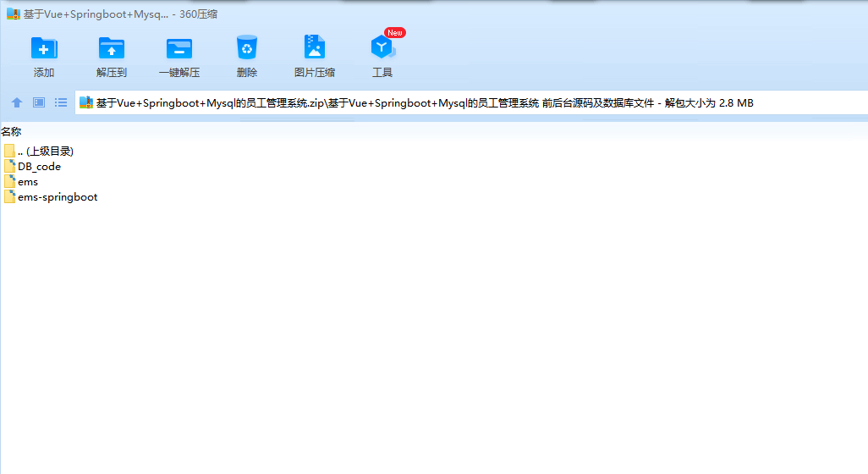
Task: Click the 添加 (Add) toolbar icon
Action: point(44,49)
